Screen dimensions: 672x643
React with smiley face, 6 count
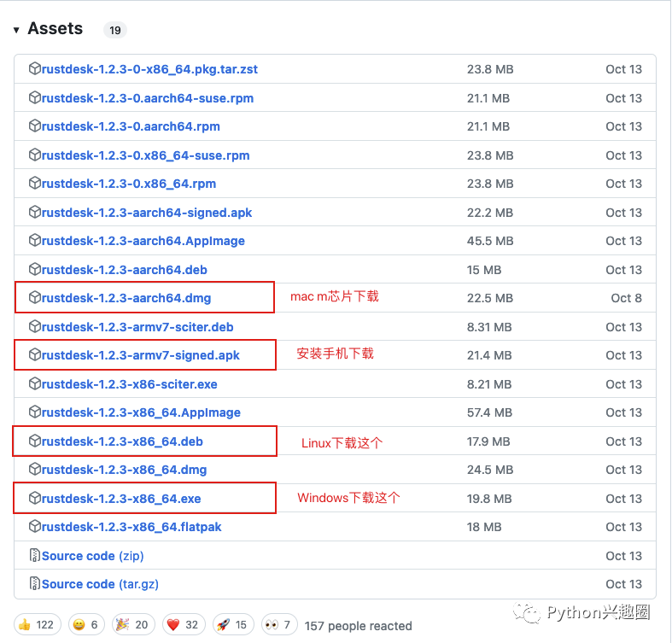point(86,624)
